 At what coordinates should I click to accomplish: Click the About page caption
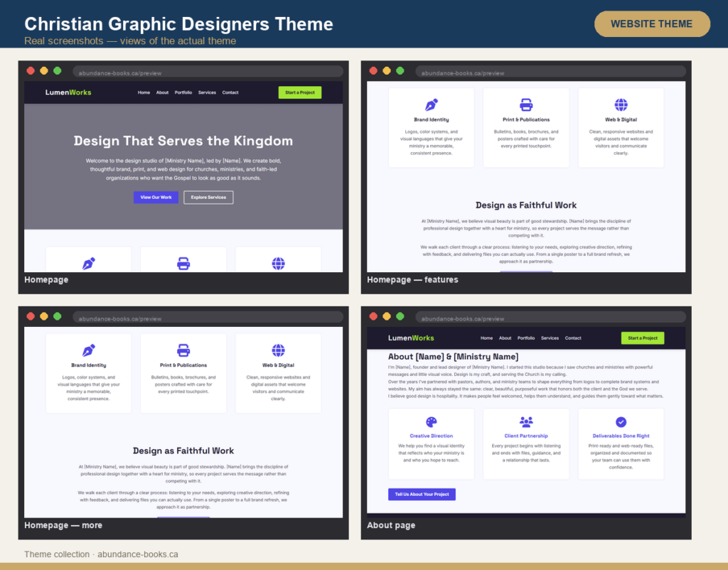[x=391, y=525]
